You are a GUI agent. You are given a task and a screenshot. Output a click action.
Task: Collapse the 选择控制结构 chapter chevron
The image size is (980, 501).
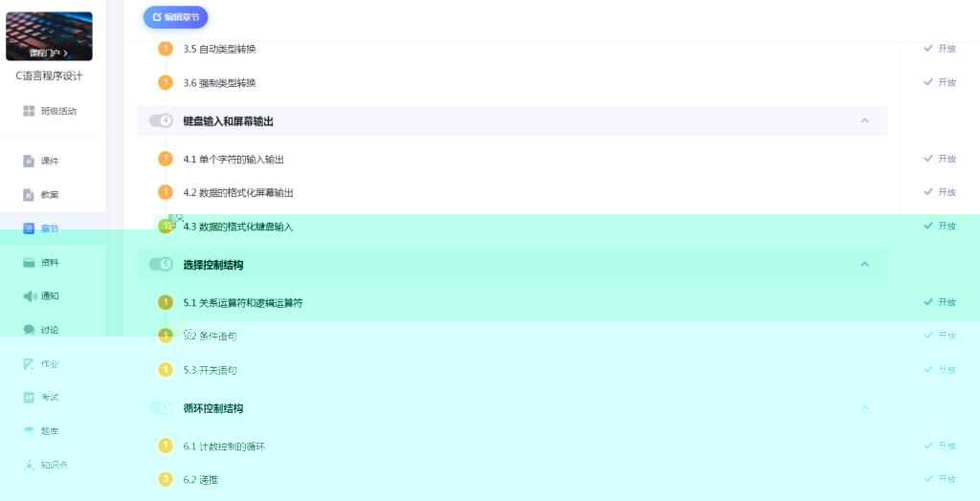point(865,264)
